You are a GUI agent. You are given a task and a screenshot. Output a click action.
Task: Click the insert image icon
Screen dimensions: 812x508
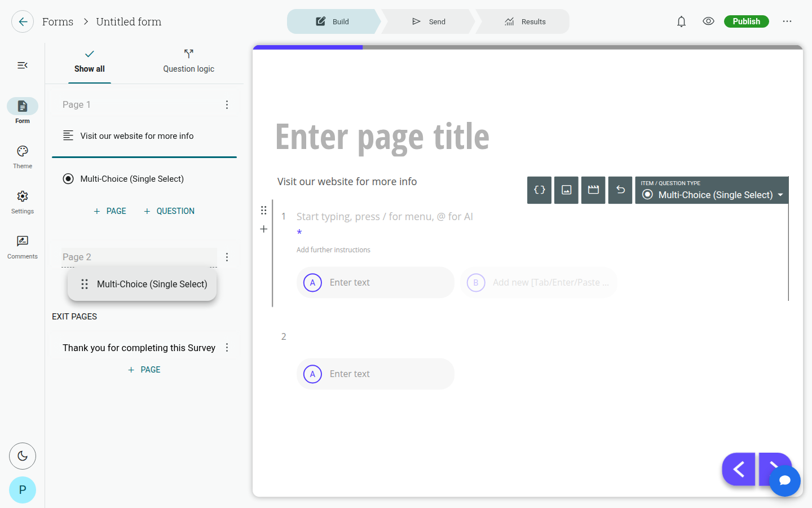tap(567, 190)
